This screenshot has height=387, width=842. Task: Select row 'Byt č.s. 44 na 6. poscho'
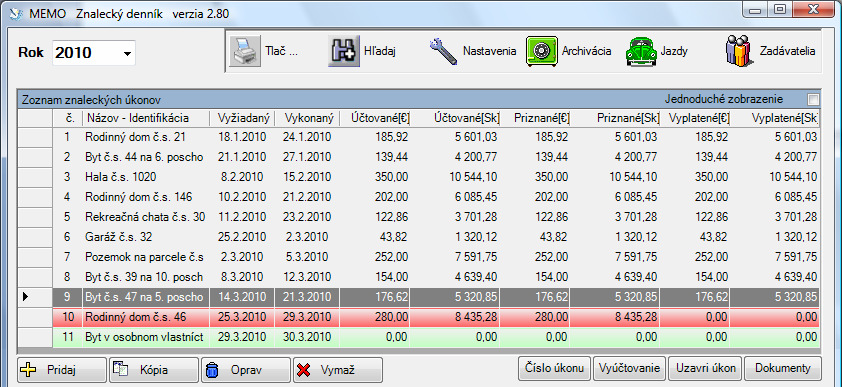coord(418,157)
